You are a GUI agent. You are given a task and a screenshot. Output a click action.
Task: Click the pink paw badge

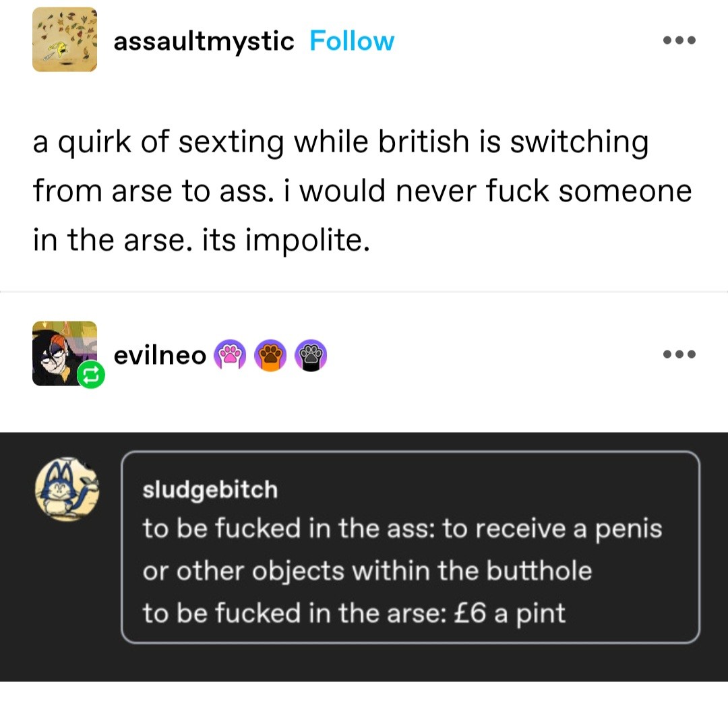pyautogui.click(x=230, y=355)
